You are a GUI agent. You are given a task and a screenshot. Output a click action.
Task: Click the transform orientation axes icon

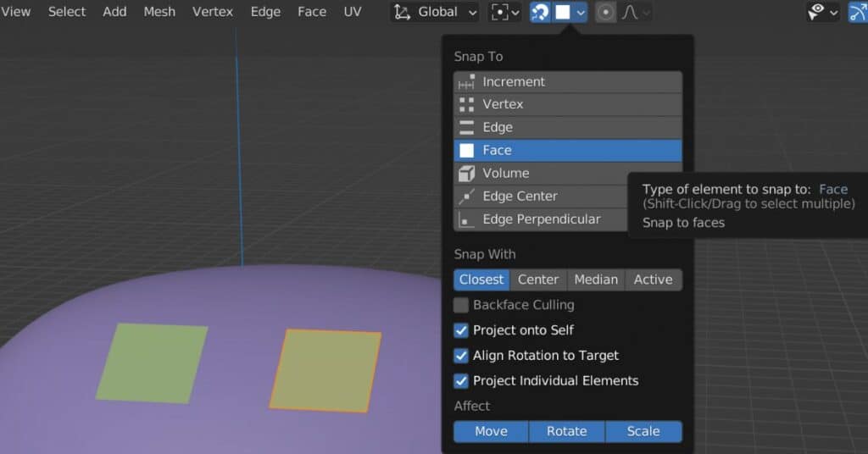(x=402, y=12)
